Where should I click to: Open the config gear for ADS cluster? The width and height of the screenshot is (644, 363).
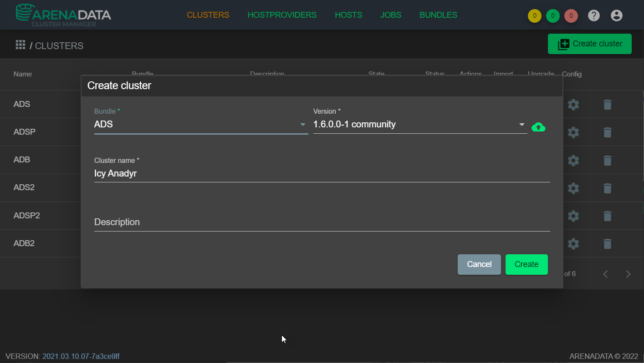click(x=573, y=104)
